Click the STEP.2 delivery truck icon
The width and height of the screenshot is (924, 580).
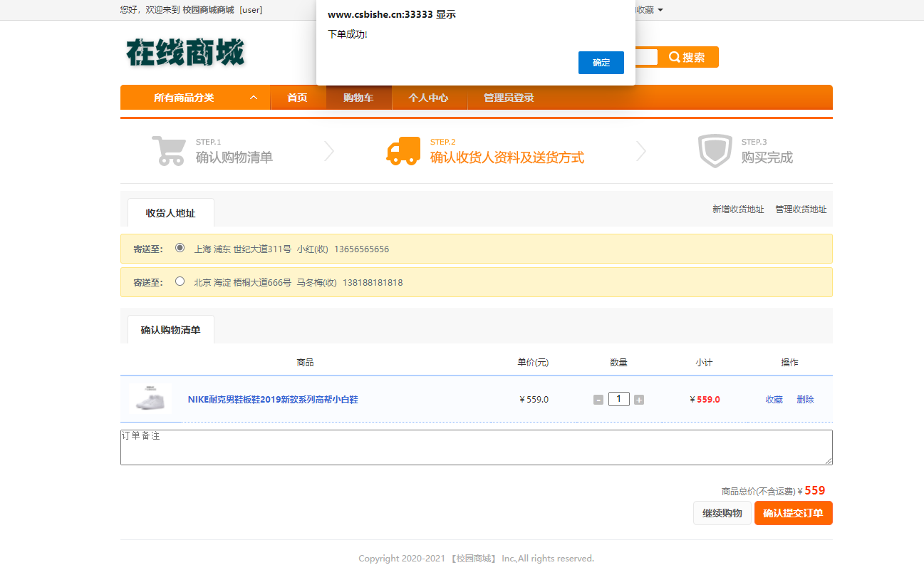tap(403, 150)
